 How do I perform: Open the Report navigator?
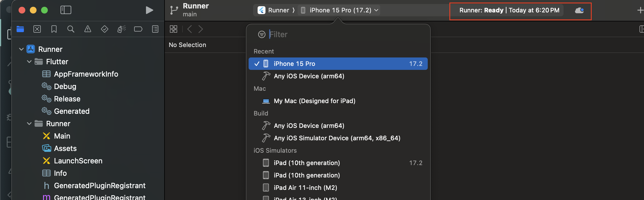tap(155, 29)
